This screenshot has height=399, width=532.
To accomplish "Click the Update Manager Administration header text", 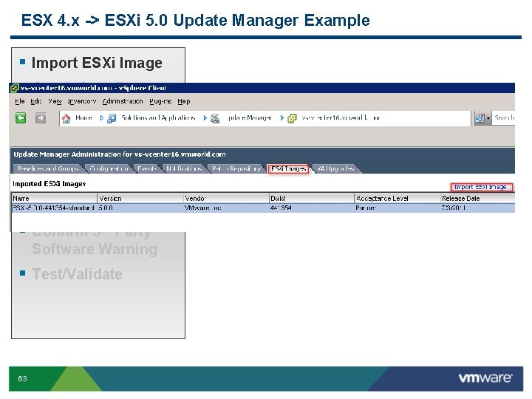I will (120, 154).
